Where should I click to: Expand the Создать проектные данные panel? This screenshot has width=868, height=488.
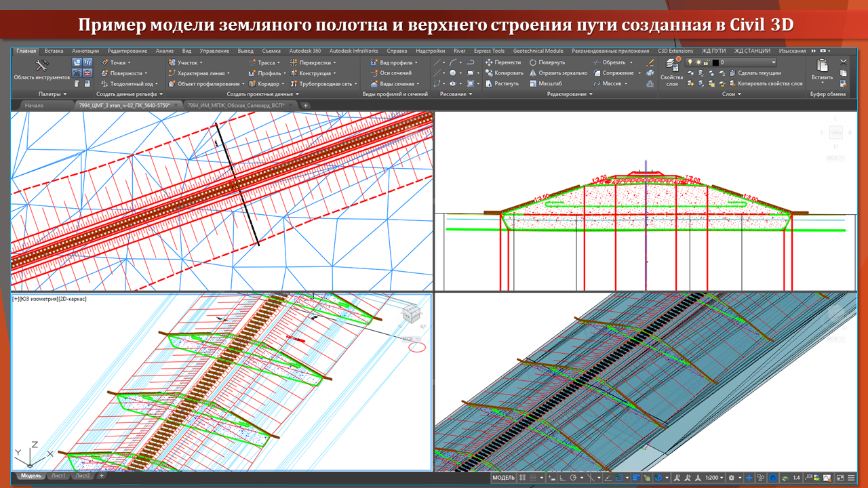(x=263, y=94)
